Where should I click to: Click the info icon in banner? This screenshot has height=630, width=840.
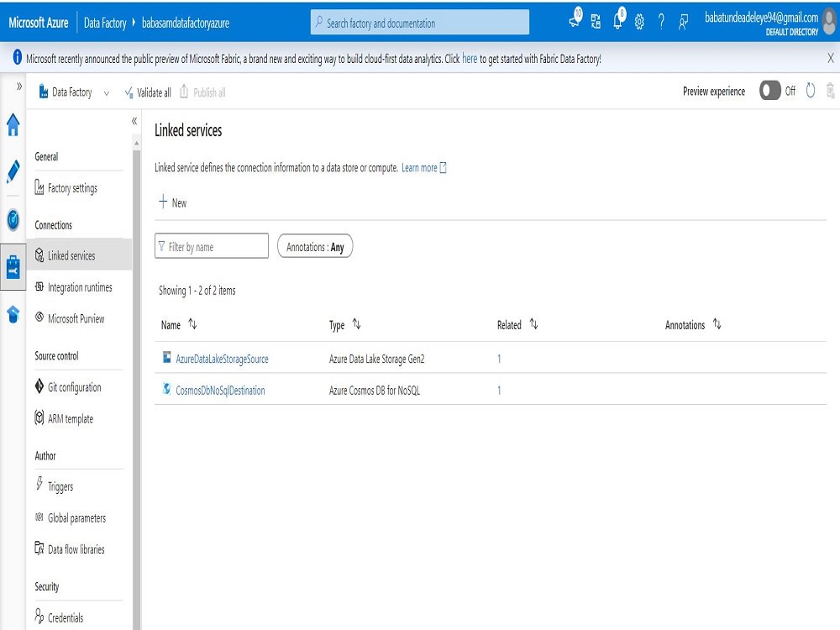click(17, 57)
